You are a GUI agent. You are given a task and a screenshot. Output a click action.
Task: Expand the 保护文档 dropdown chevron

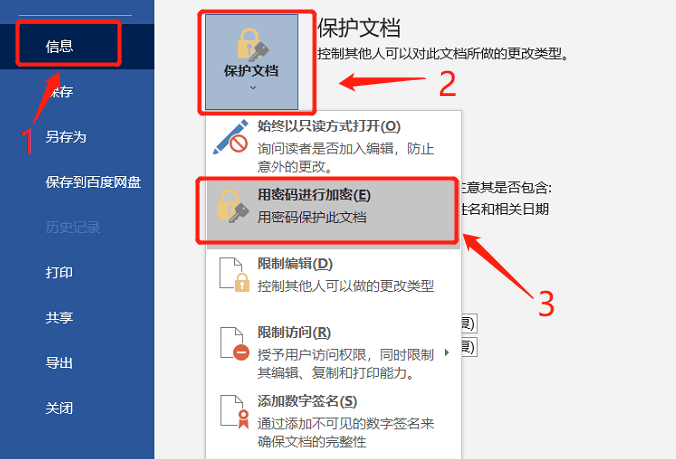point(253,87)
